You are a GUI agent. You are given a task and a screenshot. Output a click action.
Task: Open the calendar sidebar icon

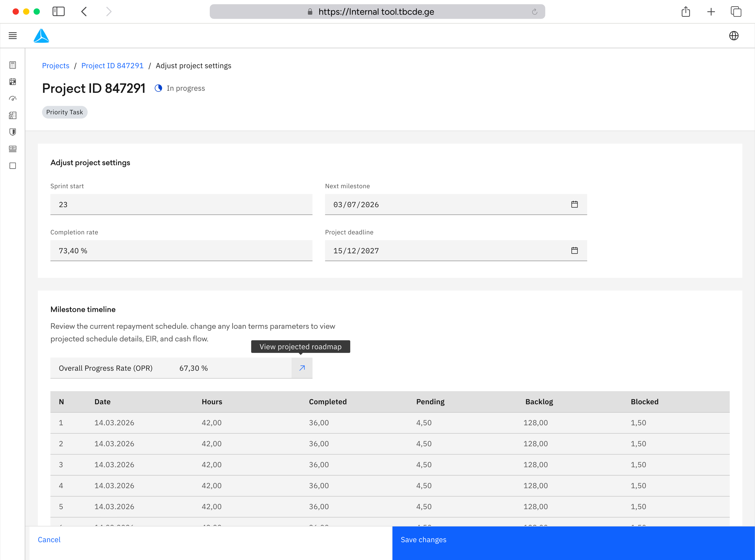(13, 82)
